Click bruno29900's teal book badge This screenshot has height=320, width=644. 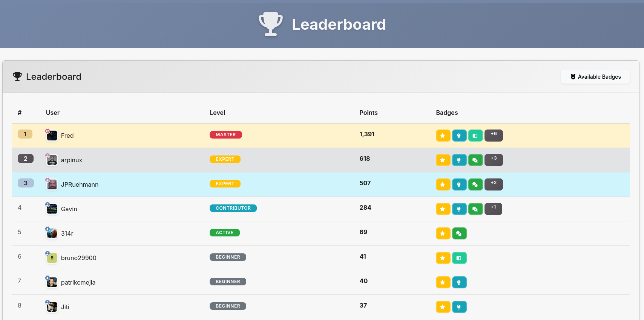pos(459,258)
